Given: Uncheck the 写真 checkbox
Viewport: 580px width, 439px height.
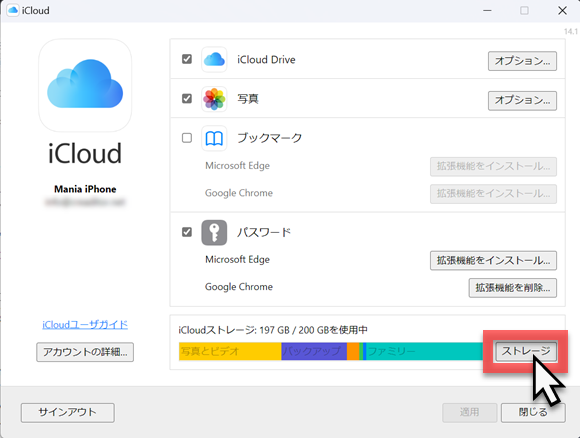Looking at the screenshot, I should point(187,99).
